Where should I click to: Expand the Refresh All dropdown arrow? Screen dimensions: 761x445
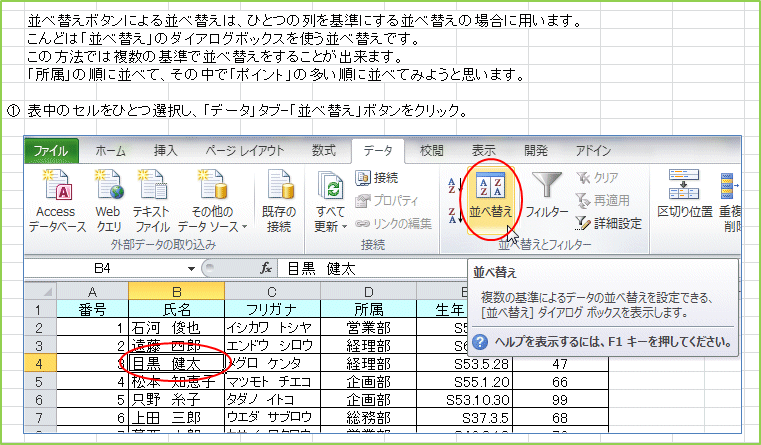pyautogui.click(x=344, y=227)
